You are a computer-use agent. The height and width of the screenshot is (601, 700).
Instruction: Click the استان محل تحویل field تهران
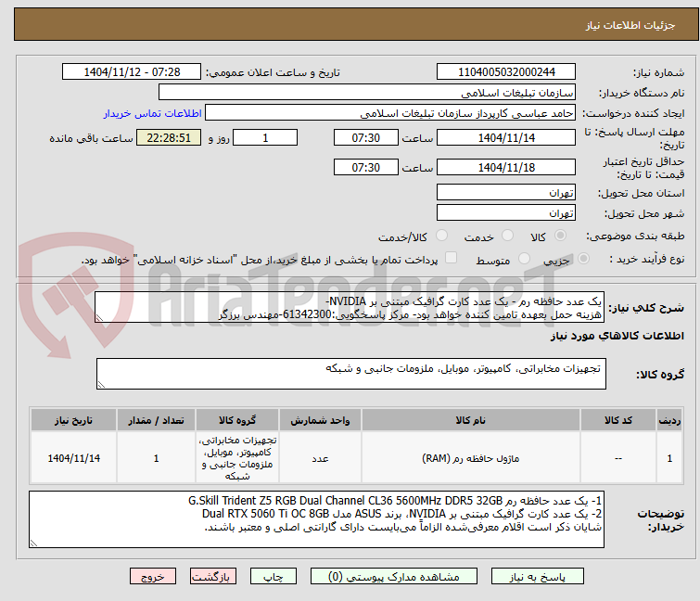(506, 192)
